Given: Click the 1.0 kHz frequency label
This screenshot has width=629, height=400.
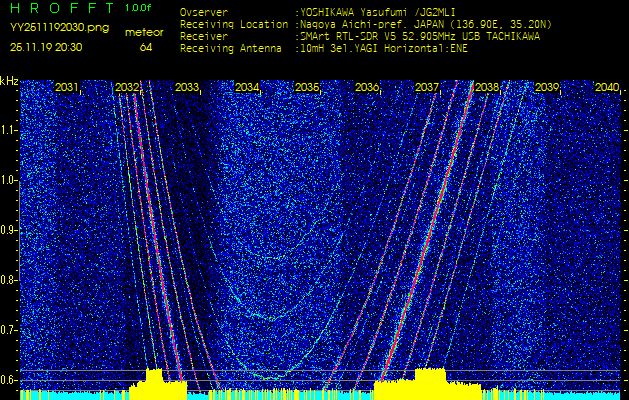Looking at the screenshot, I should [9, 179].
